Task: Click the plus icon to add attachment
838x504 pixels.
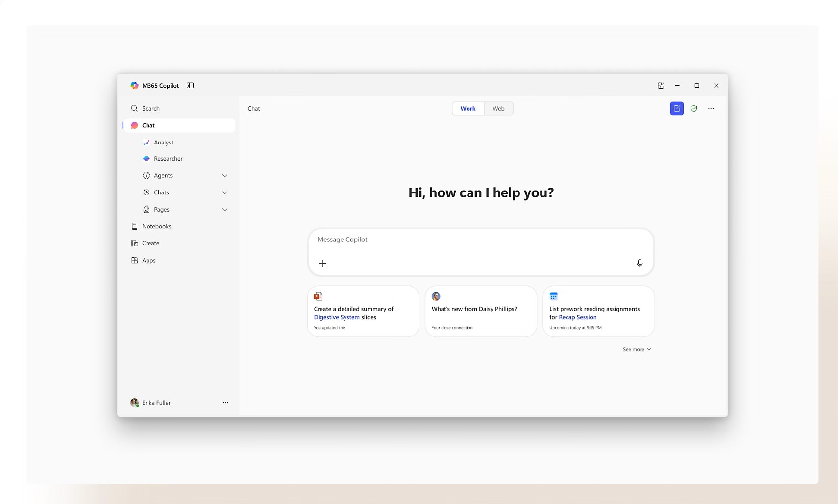Action: pyautogui.click(x=322, y=263)
